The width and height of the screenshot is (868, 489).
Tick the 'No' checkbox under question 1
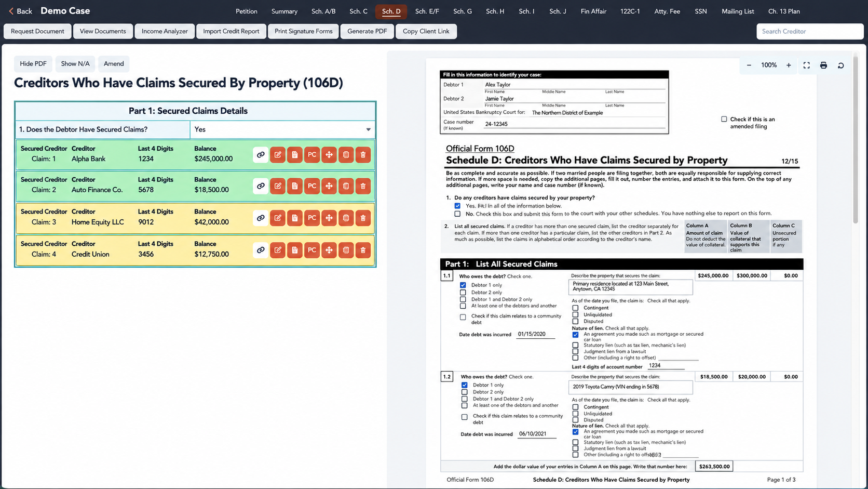[457, 214]
